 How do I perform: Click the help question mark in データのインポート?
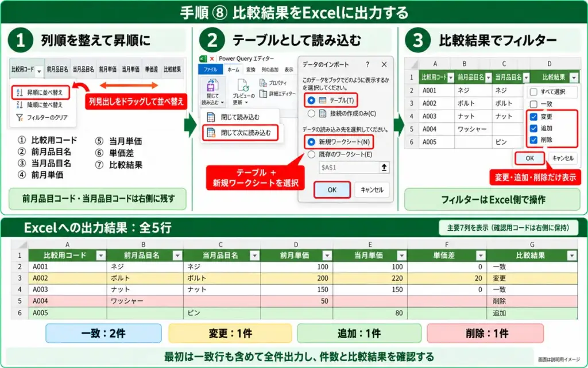367,64
